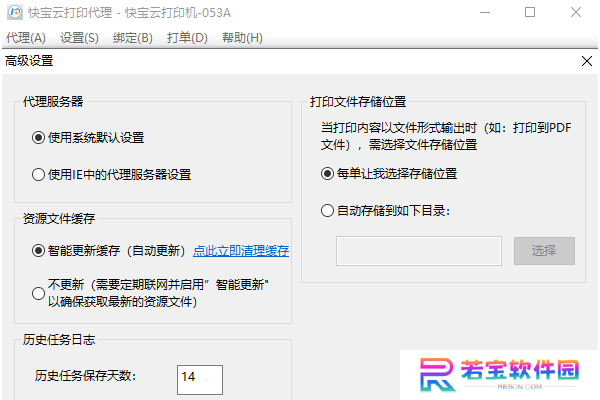Close the 高级设置 panel
Screen dimensions: 600x400
(587, 61)
